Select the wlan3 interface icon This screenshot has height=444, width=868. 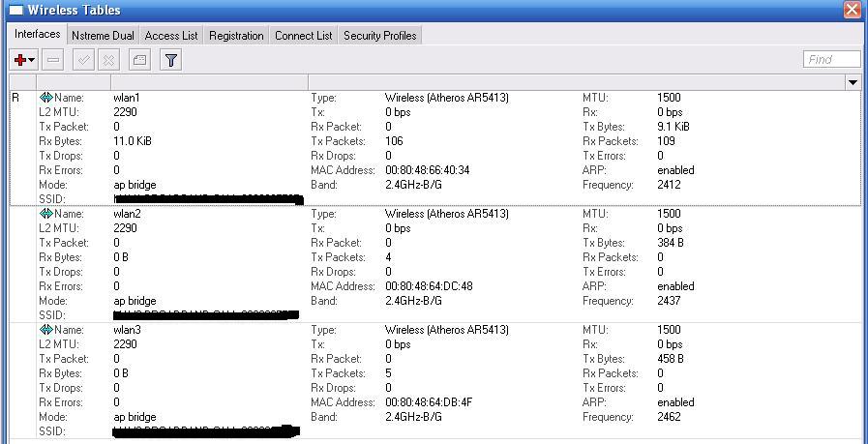pos(45,330)
